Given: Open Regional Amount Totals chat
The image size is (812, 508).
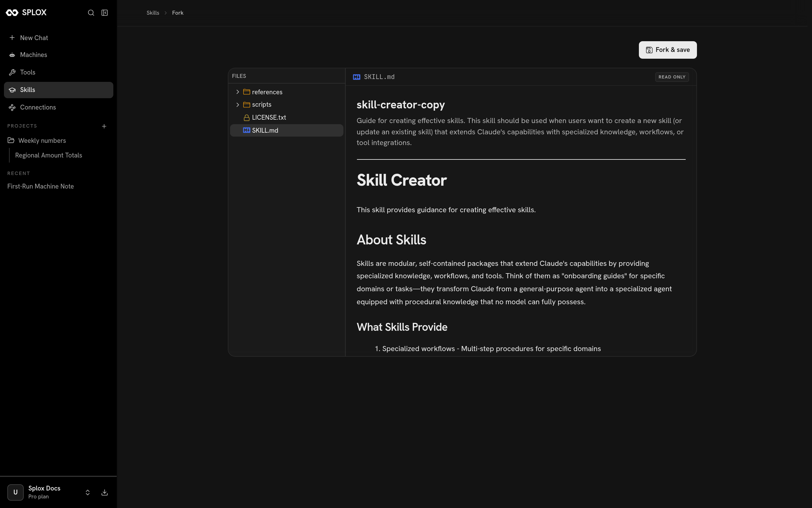Looking at the screenshot, I should [49, 155].
